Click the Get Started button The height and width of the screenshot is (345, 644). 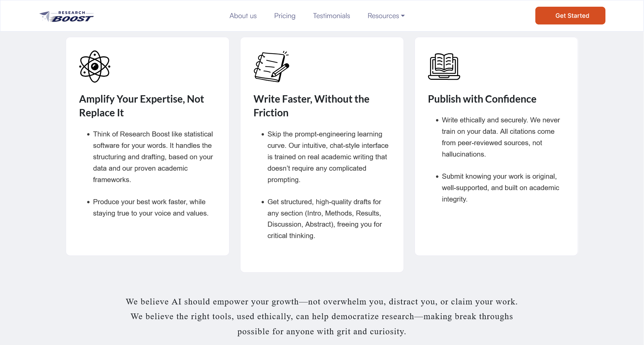(570, 15)
